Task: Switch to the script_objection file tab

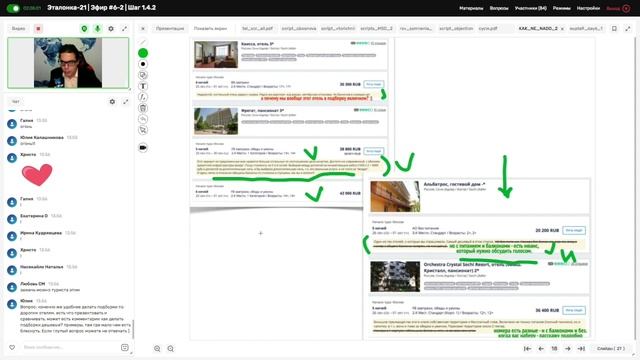Action: point(456,29)
